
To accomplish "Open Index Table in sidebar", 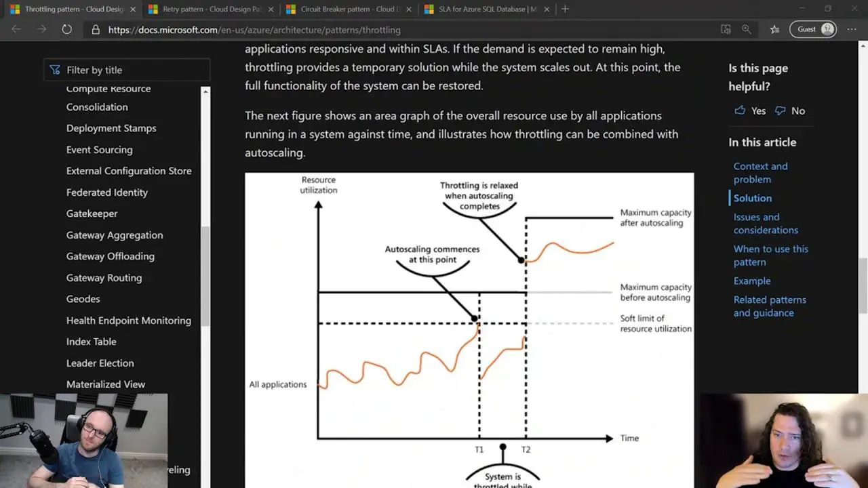I will [x=92, y=342].
